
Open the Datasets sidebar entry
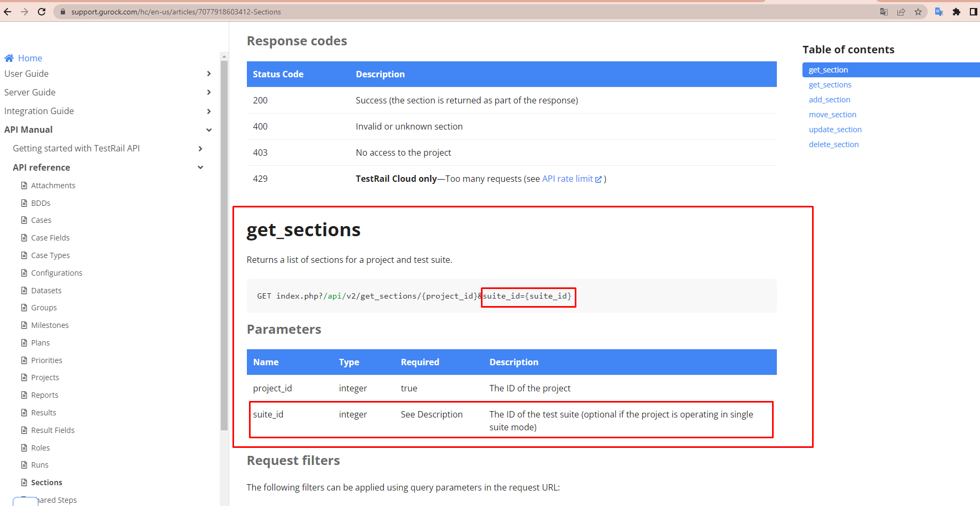[x=46, y=291]
